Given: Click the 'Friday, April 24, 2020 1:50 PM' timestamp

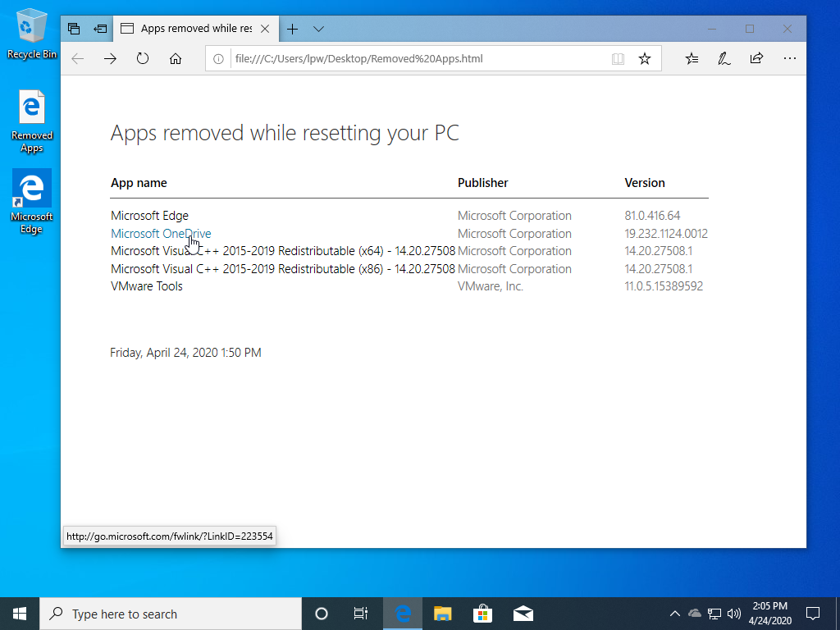Looking at the screenshot, I should (185, 353).
